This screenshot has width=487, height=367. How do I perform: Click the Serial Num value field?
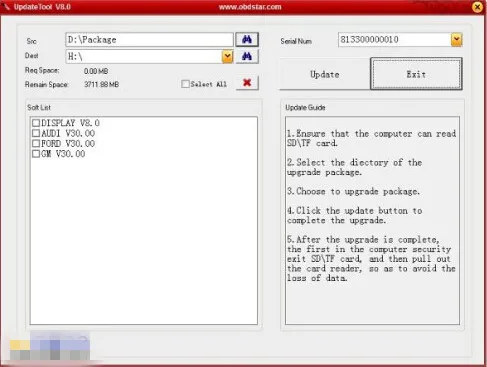(395, 40)
